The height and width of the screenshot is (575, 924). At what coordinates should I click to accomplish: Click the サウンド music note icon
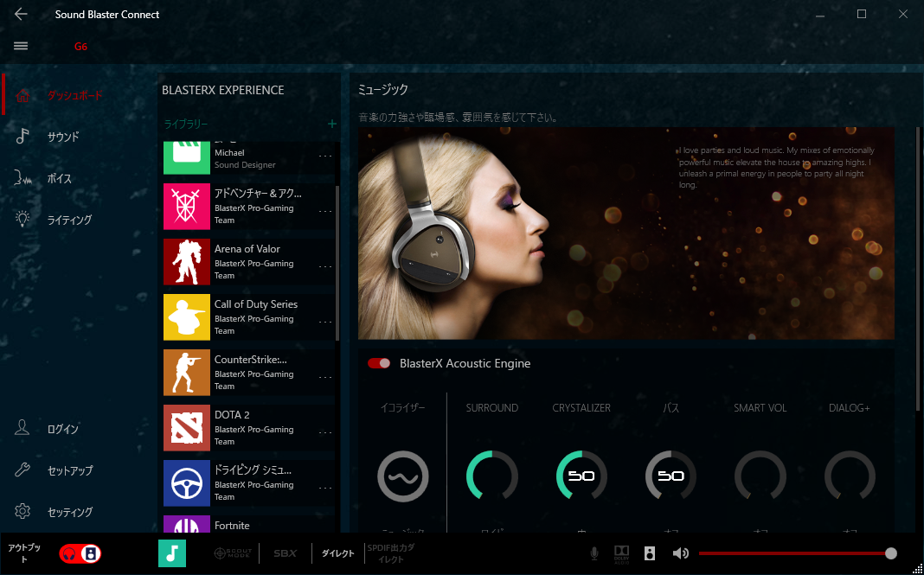point(22,137)
